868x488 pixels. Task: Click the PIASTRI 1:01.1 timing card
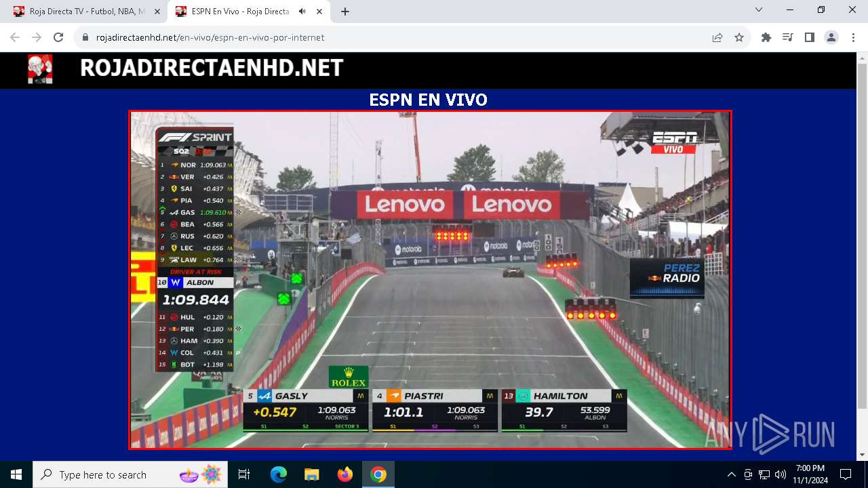click(x=435, y=410)
